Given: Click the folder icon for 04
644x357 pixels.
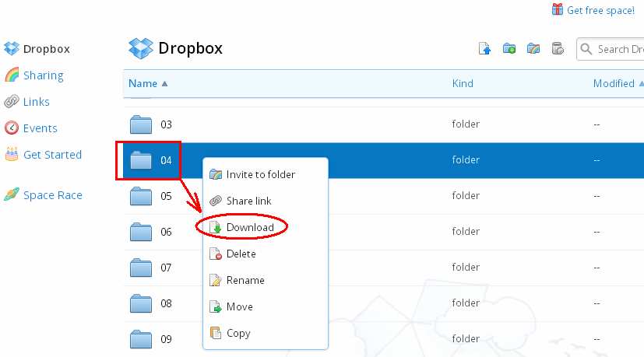Looking at the screenshot, I should click(x=141, y=160).
